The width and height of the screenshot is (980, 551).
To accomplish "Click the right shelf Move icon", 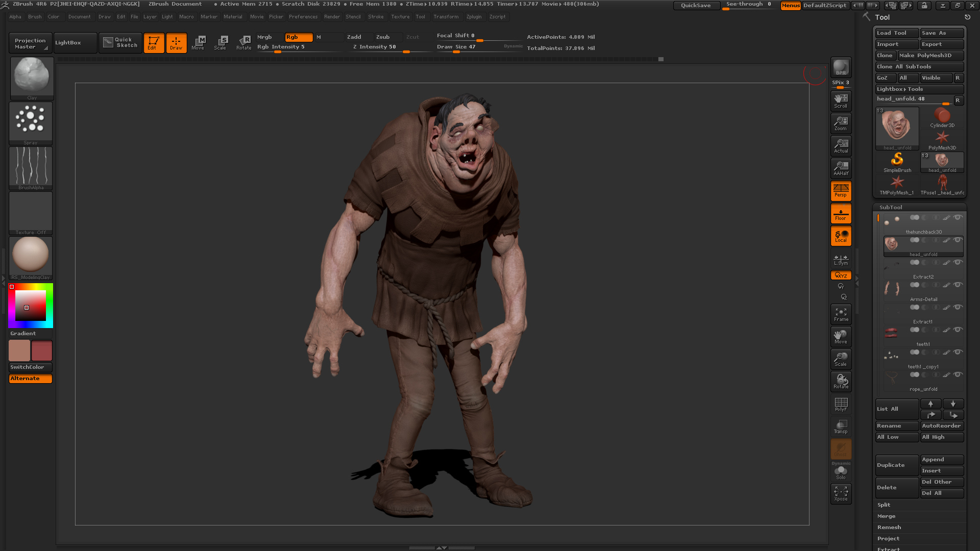I will [841, 337].
